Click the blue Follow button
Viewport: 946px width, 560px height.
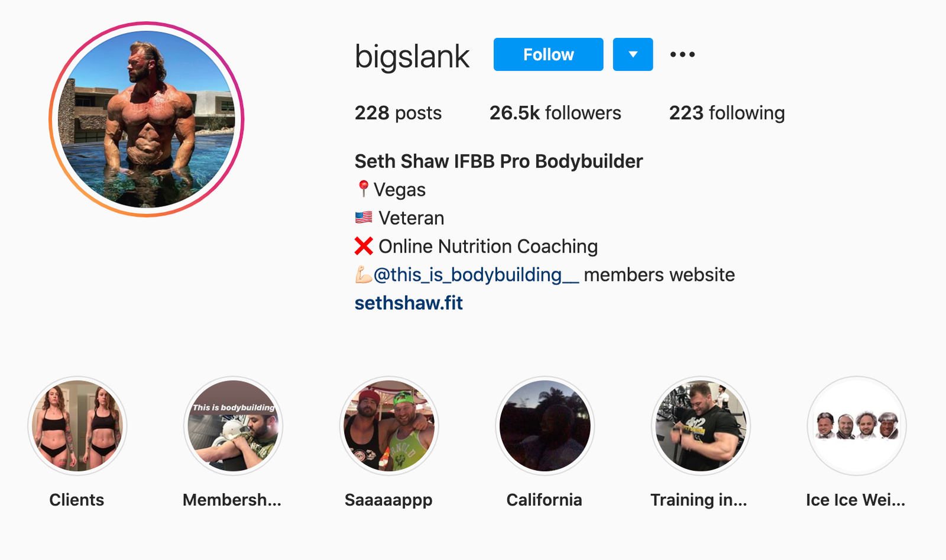click(x=548, y=54)
